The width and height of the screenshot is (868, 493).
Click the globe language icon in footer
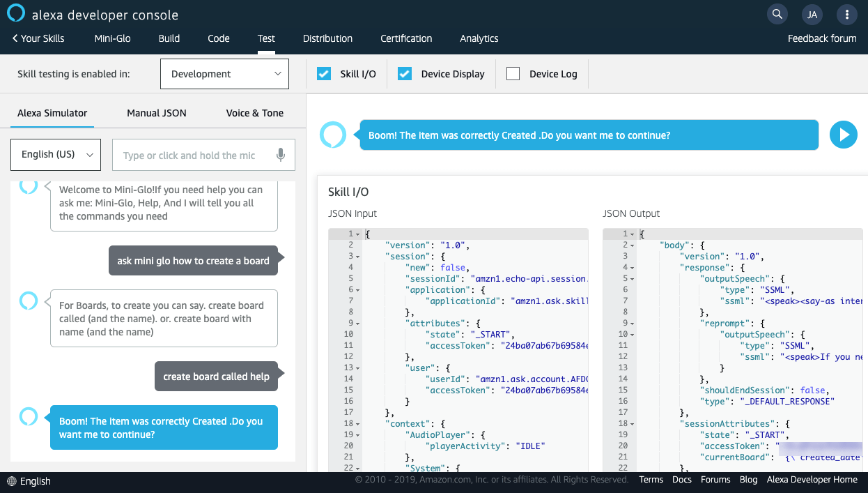click(x=12, y=481)
